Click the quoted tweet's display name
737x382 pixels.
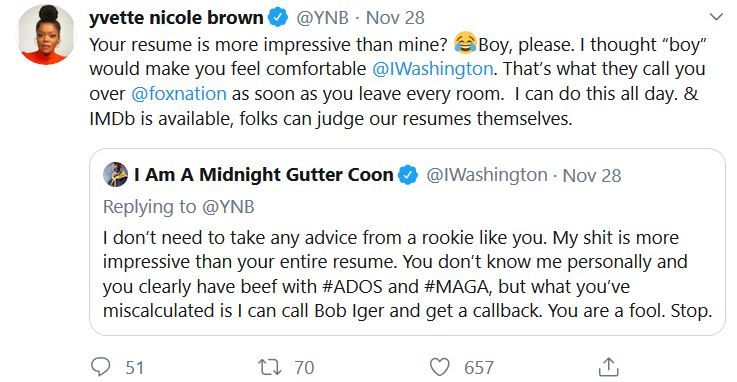[264, 175]
